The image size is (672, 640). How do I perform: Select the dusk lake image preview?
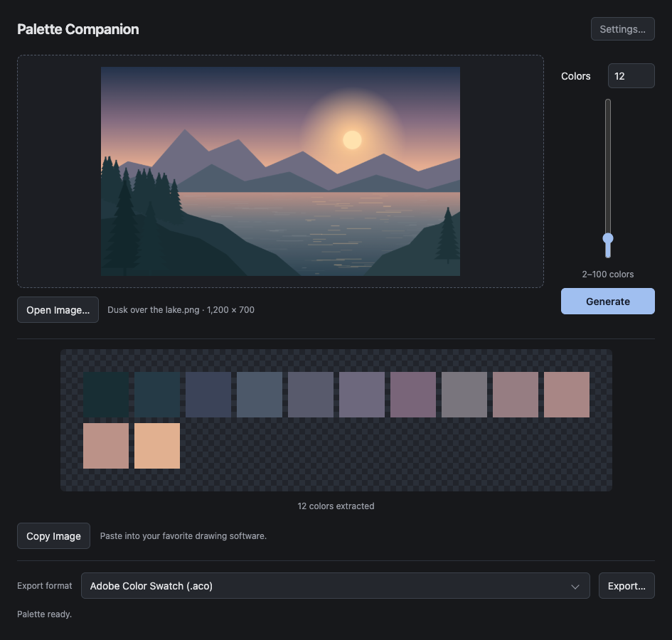click(x=280, y=171)
